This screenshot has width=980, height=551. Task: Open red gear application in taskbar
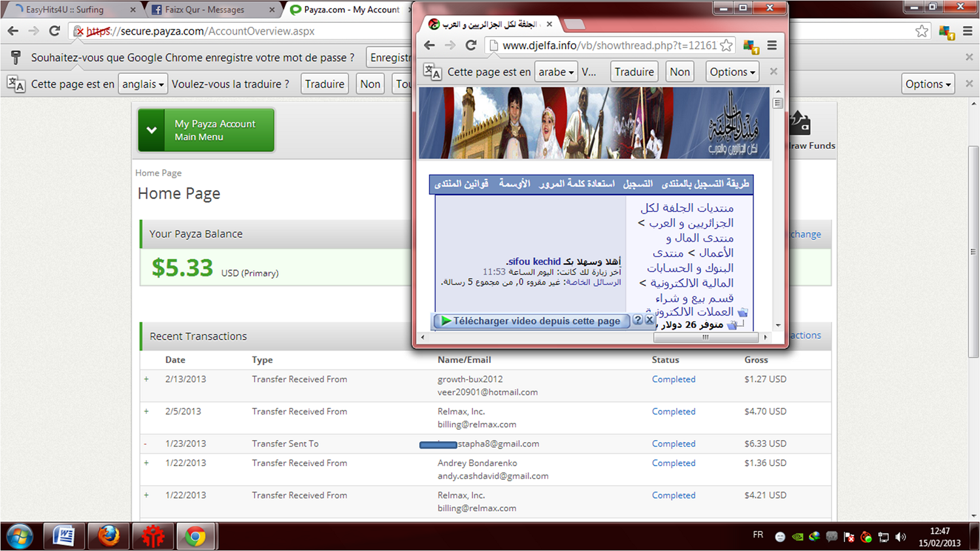[x=153, y=537]
